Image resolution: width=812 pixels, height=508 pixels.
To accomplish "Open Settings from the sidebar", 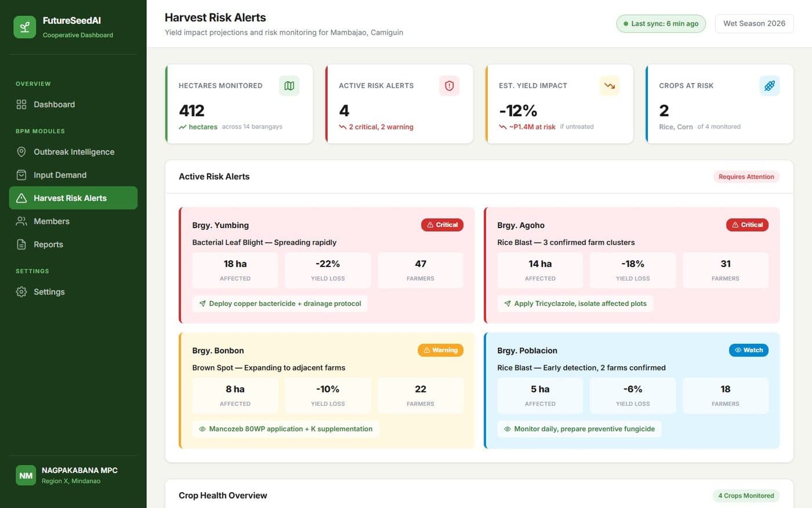I will pyautogui.click(x=73, y=292).
